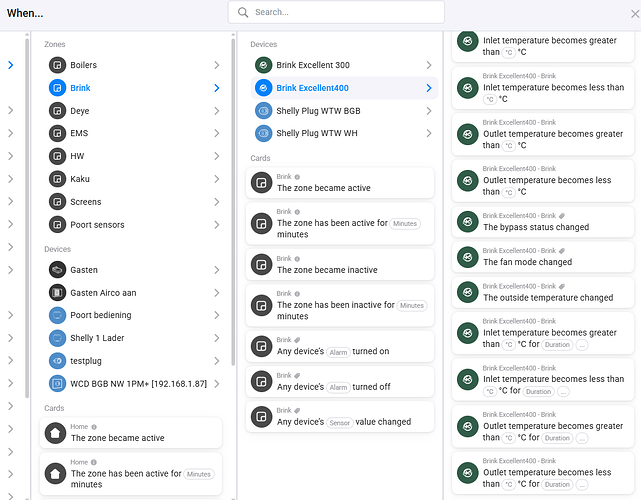Expand the Shelly Plug WTW BGB chevron
The height and width of the screenshot is (500, 641).
(x=429, y=111)
